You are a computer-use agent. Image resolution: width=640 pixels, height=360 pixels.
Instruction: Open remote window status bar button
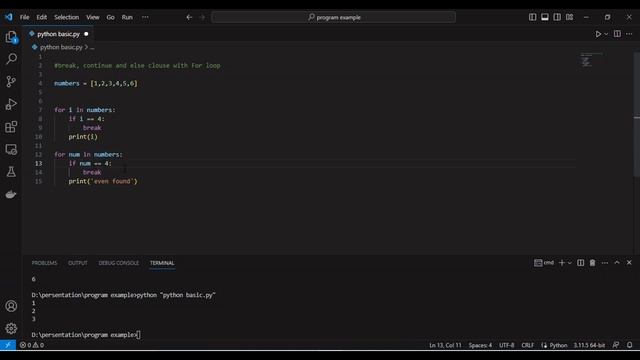[8, 345]
